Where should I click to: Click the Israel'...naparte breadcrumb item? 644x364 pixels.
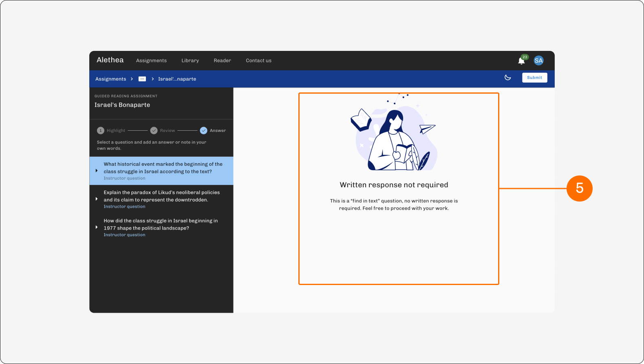pos(177,79)
